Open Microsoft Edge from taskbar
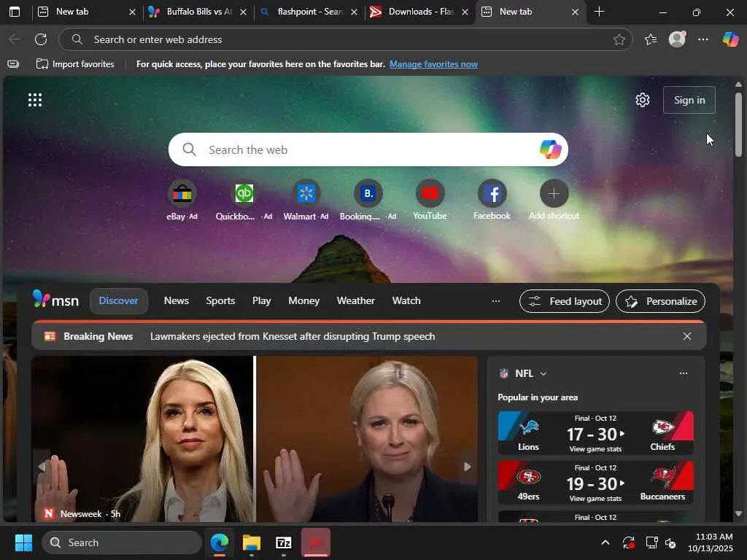This screenshot has width=747, height=560. [x=220, y=542]
